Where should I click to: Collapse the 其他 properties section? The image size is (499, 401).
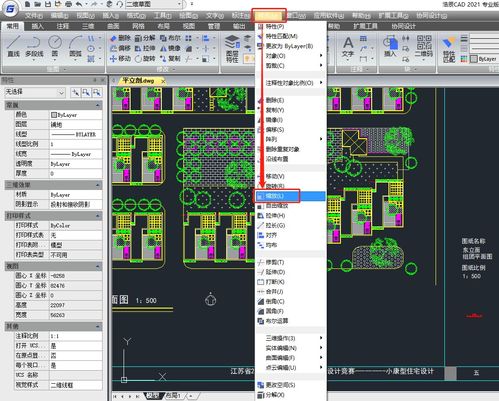tap(98, 326)
